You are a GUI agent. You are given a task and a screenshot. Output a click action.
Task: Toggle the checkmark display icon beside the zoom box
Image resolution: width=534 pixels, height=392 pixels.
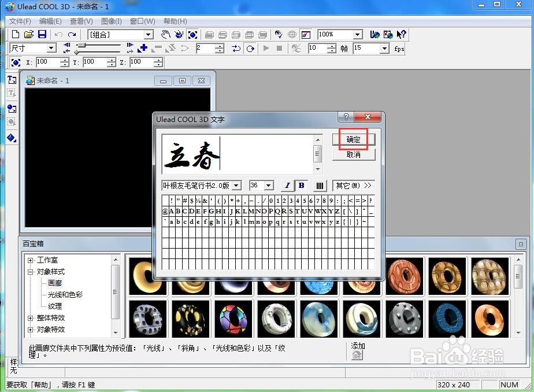[306, 34]
